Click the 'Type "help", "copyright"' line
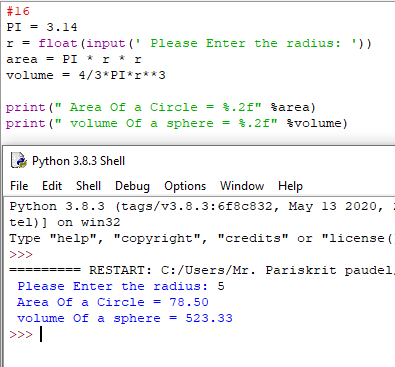 pyautogui.click(x=202, y=238)
